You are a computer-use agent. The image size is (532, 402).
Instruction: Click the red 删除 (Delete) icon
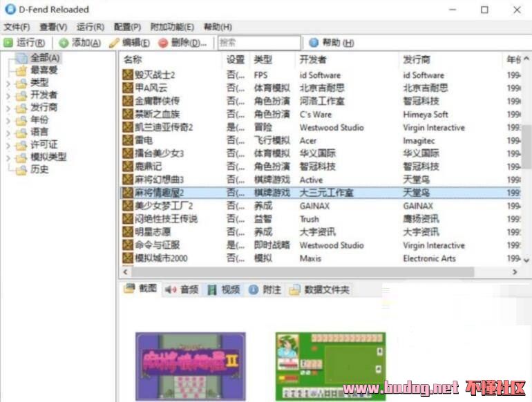coord(163,43)
